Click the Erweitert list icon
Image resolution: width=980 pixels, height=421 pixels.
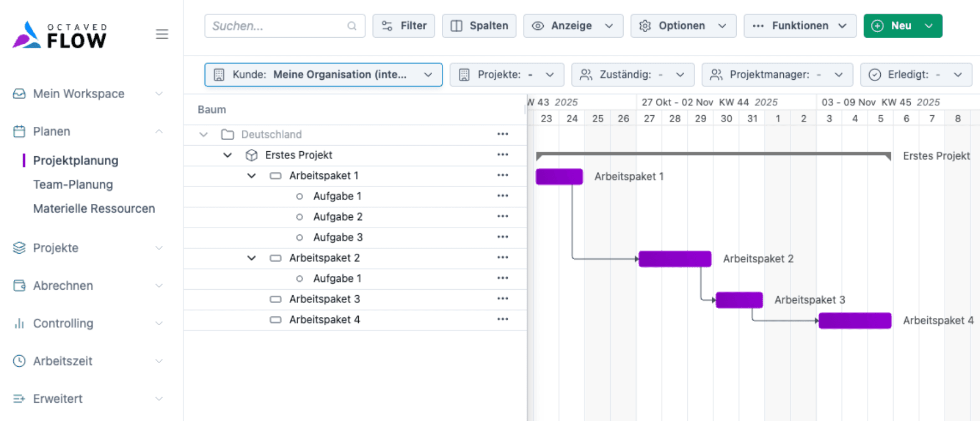19,398
